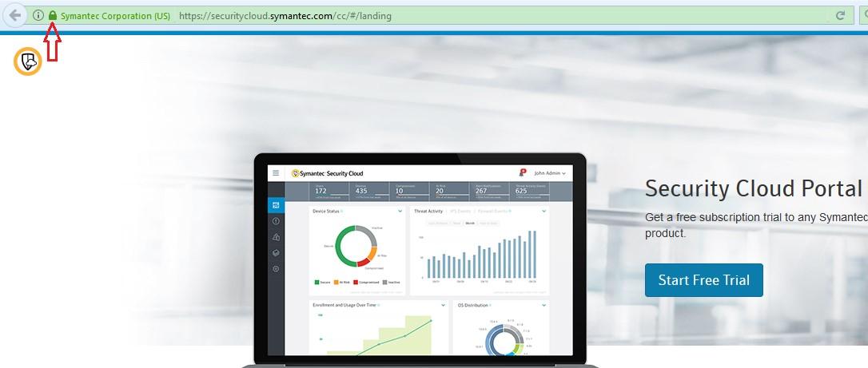Expand Enrollment and Usage Over Time chevron
This screenshot has width=868, height=368.
click(x=443, y=305)
